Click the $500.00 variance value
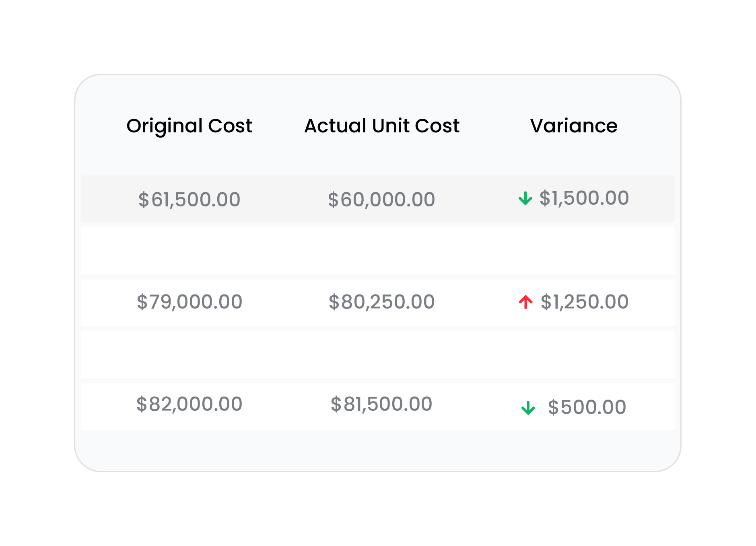Viewport: 756px width, 546px height. point(587,407)
